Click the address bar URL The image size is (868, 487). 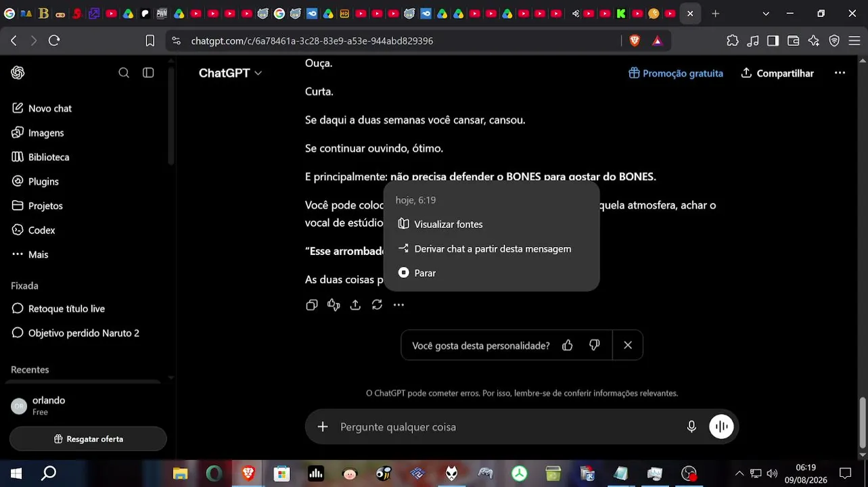(312, 41)
